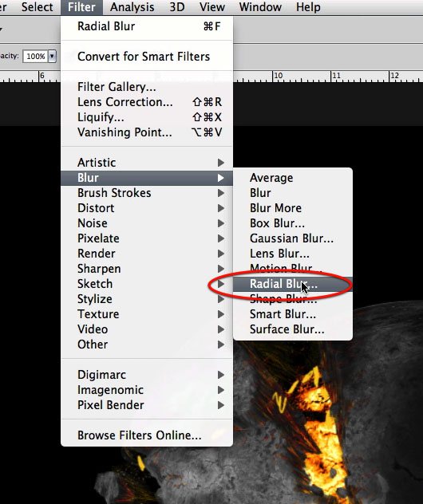This screenshot has height=504, width=423.
Task: Click the Filter menu in menu bar
Action: (81, 7)
